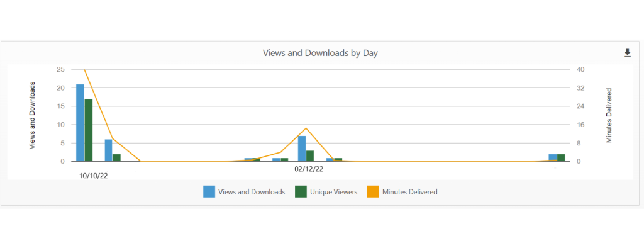Image resolution: width=644 pixels, height=248 pixels.
Task: Select the tallest green bar at 10/10/22
Action: click(x=88, y=130)
